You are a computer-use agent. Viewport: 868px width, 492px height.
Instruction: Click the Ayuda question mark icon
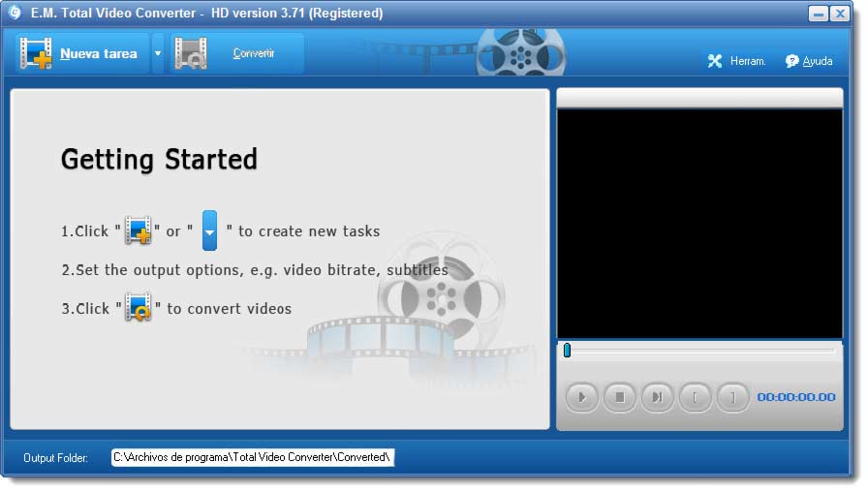tap(791, 61)
